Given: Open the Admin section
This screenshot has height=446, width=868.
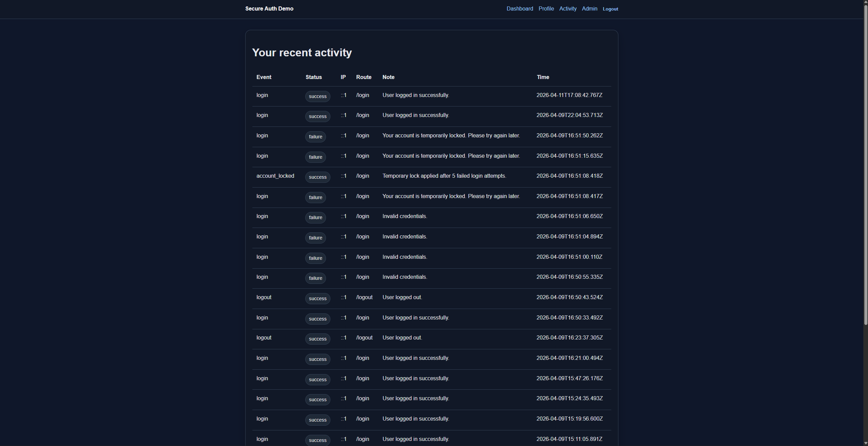Looking at the screenshot, I should tap(589, 8).
